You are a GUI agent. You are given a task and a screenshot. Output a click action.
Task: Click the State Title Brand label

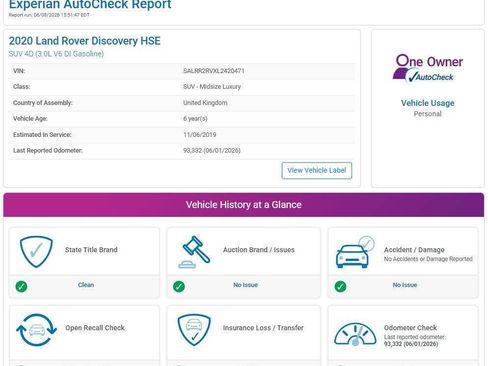pos(91,250)
